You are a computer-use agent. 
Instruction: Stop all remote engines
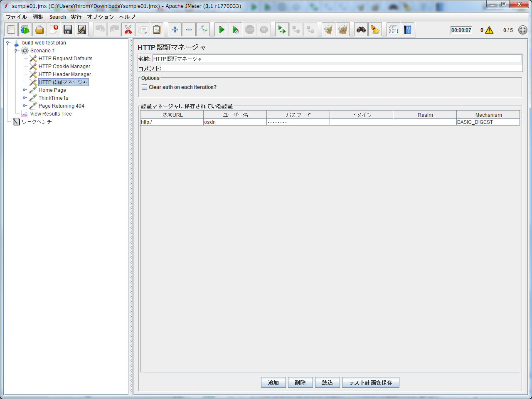296,30
